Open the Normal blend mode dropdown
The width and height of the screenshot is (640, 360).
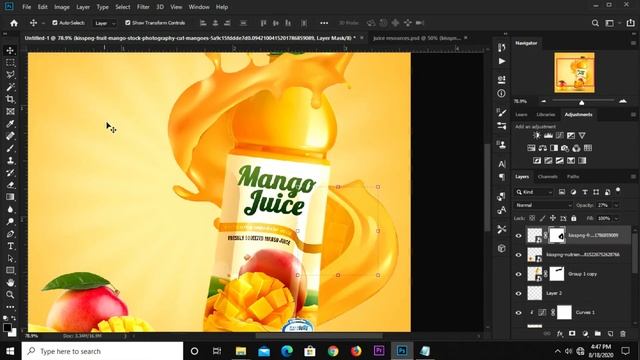pyautogui.click(x=543, y=205)
